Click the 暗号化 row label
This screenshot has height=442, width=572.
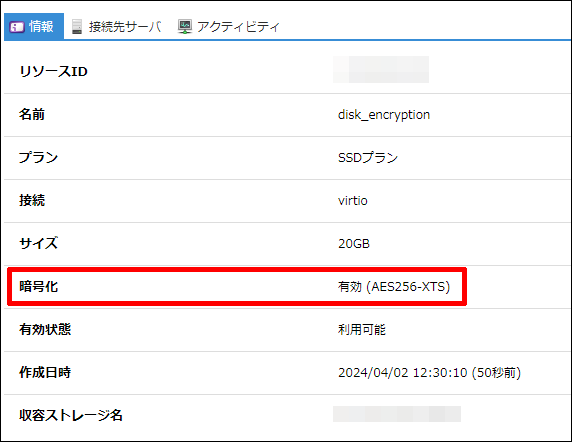38,287
